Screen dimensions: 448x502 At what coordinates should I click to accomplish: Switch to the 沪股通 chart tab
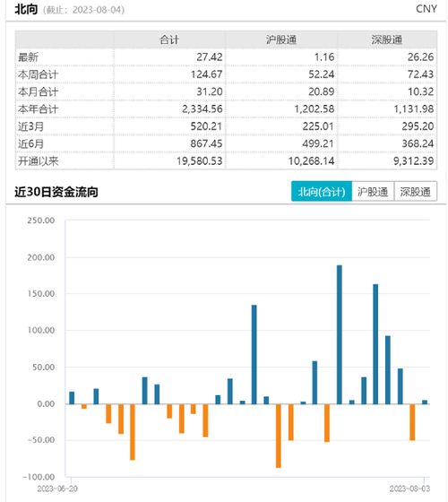click(373, 192)
